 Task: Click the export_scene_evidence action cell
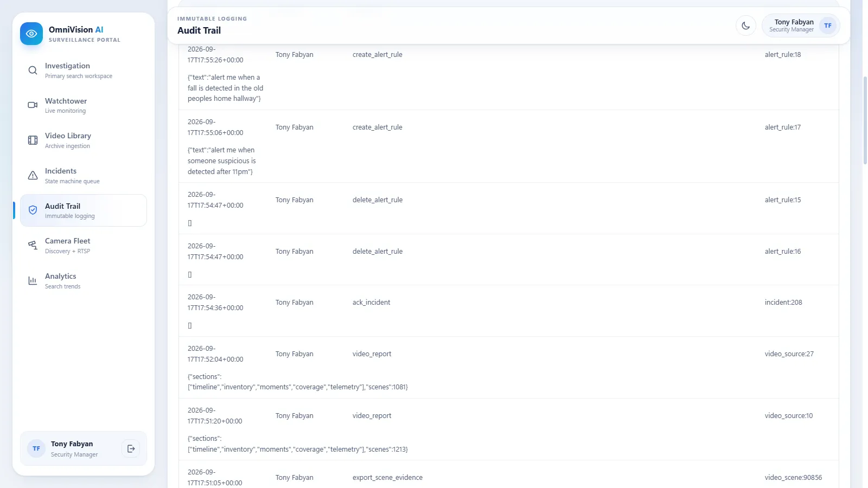tap(387, 478)
